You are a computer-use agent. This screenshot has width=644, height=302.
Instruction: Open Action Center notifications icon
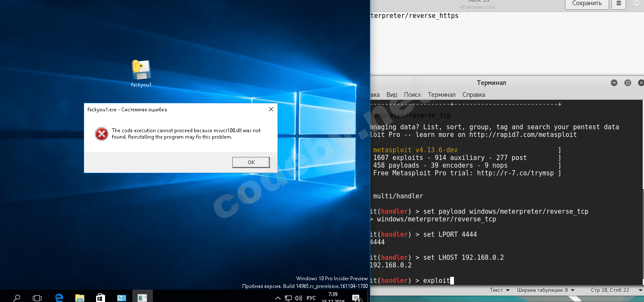355,297
